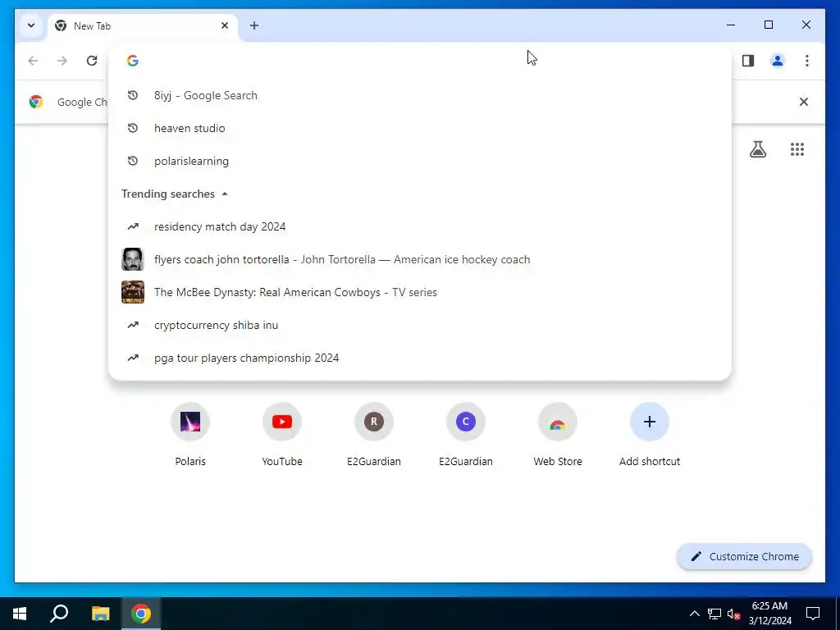Screen dimensions: 840x630
Task: Open the E2Guardian shortcut with R icon
Action: (374, 435)
